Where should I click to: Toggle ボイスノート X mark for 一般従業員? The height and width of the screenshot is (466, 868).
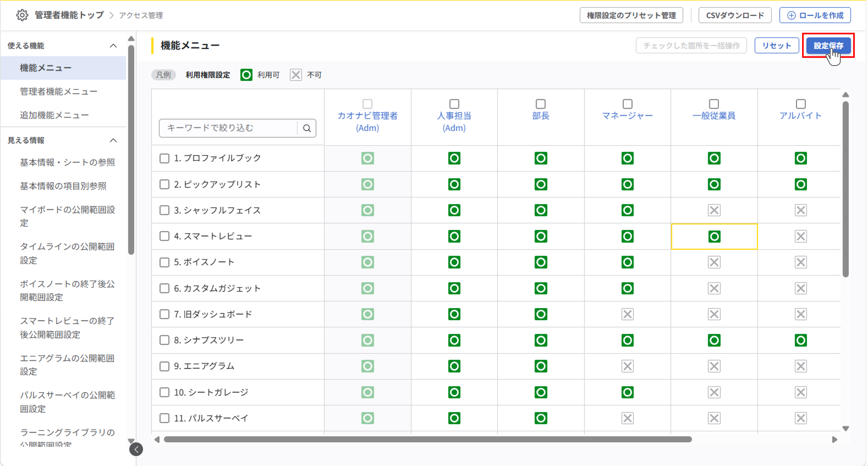tap(714, 262)
